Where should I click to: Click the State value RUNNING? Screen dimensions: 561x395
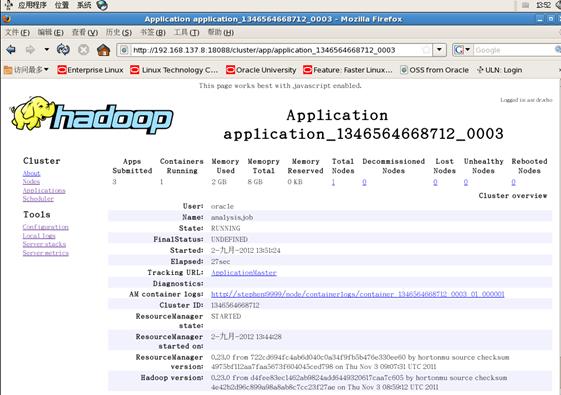point(225,228)
